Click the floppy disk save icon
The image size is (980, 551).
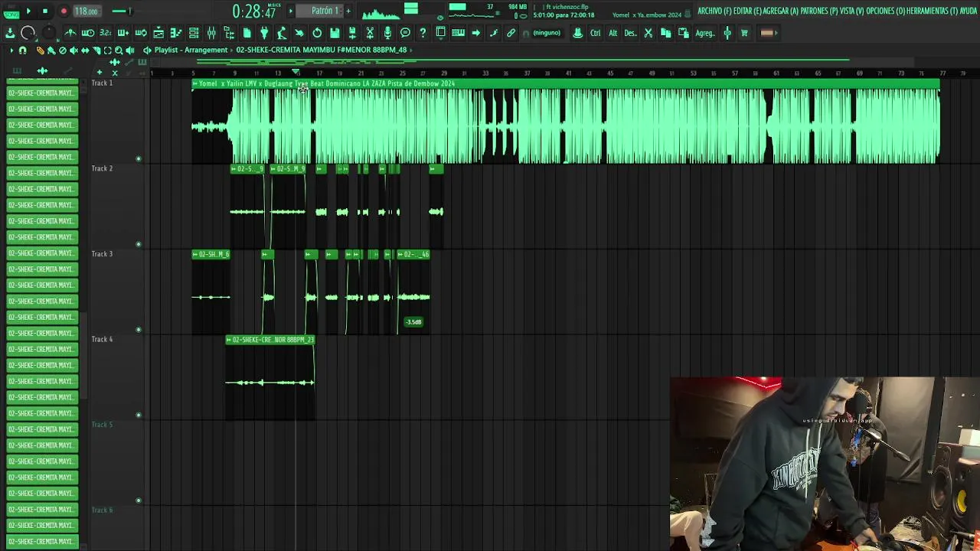point(335,33)
